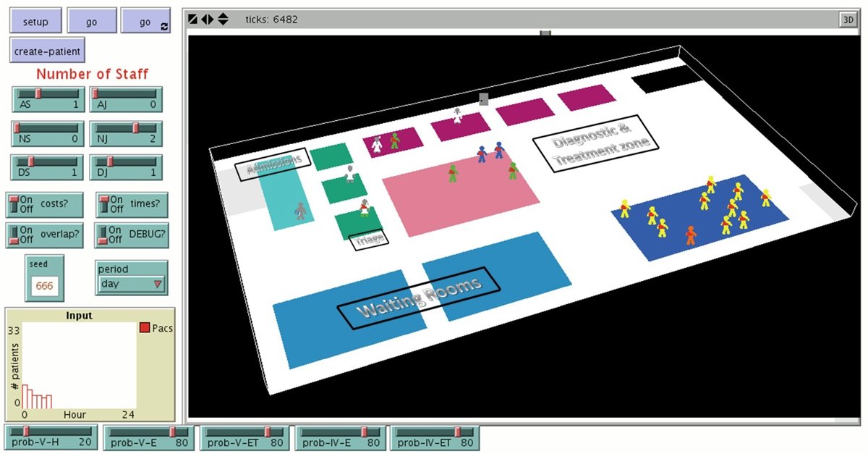
Task: Click the left-right arrows icon above view
Action: pyautogui.click(x=207, y=19)
